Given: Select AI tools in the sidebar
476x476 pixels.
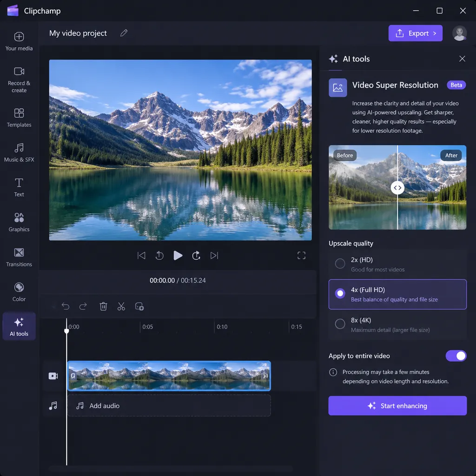Looking at the screenshot, I should pos(19,327).
